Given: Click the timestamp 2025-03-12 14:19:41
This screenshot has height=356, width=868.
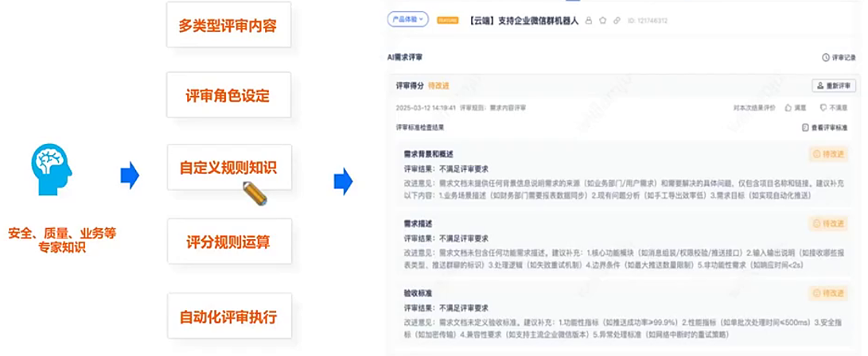Looking at the screenshot, I should tap(426, 108).
